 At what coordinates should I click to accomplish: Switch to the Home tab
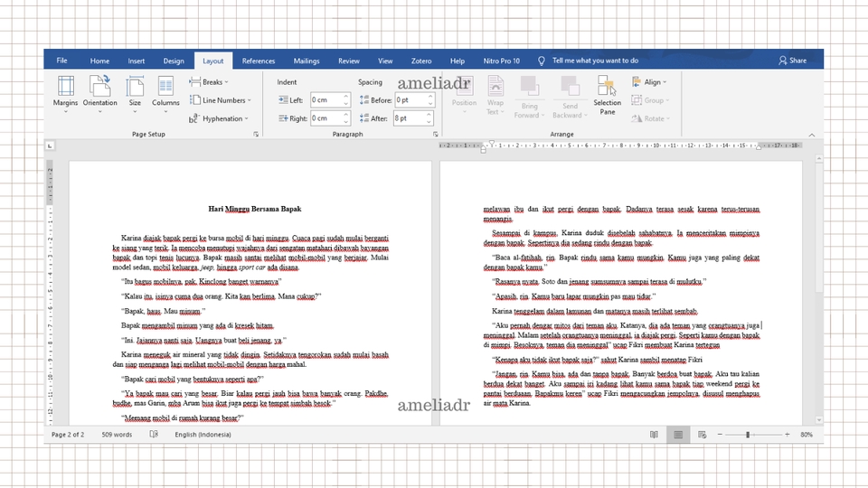click(99, 61)
